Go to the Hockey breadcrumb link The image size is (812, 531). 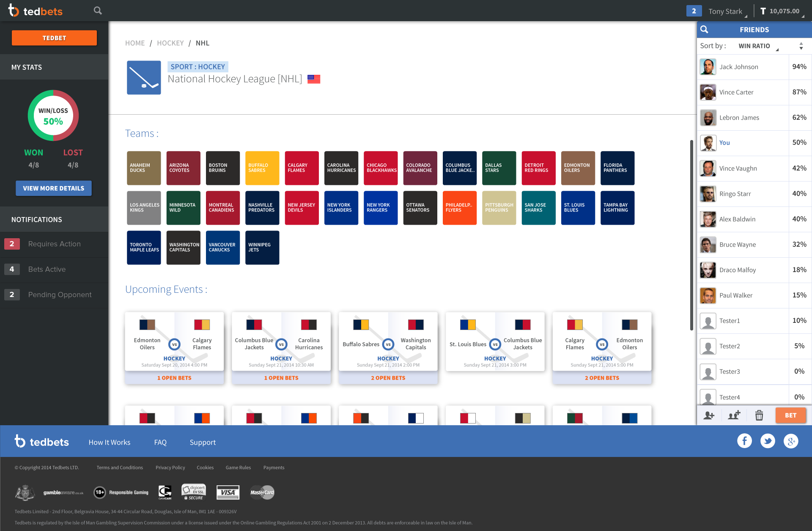pyautogui.click(x=170, y=43)
